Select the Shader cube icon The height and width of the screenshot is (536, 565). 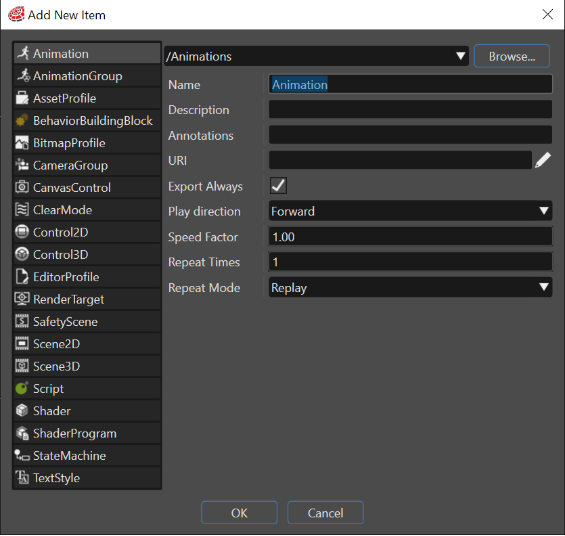pos(22,411)
